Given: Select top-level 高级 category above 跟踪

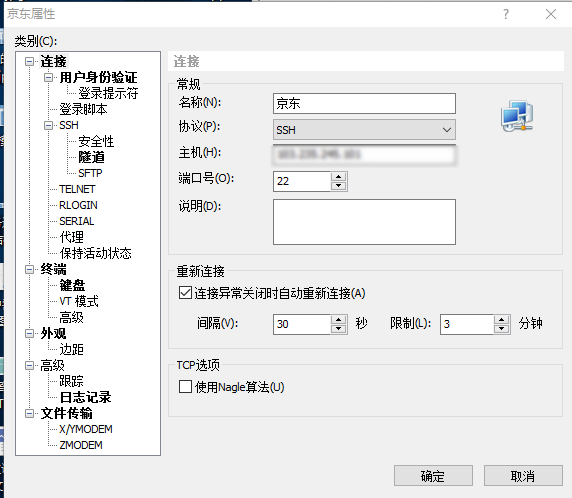Looking at the screenshot, I should 52,365.
